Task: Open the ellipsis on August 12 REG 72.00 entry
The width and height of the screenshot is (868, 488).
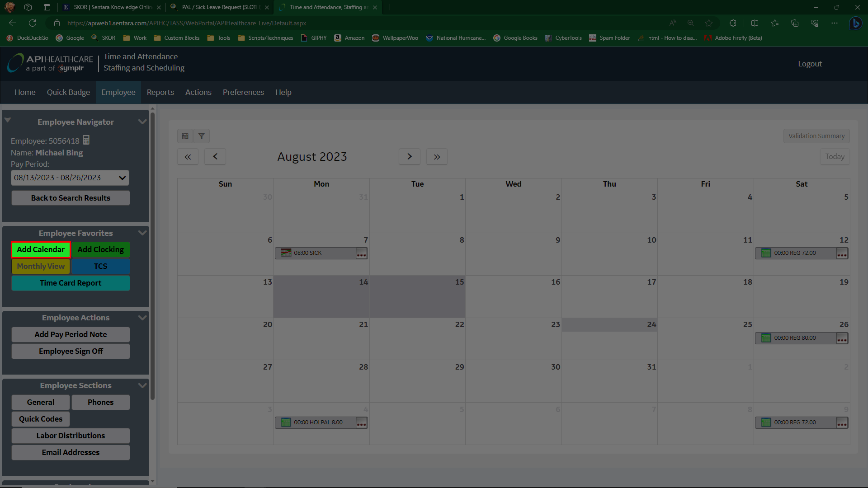Action: coord(842,253)
